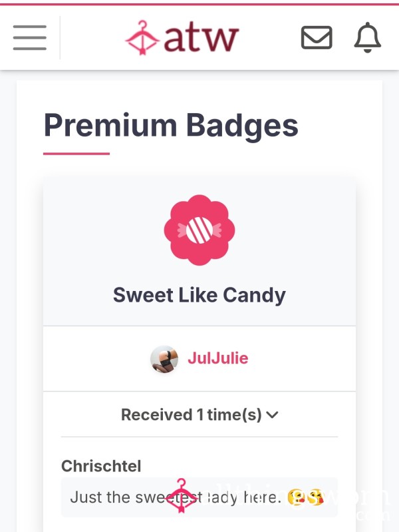This screenshot has height=532, width=399.
Task: Open the messages envelope icon
Action: coord(317,37)
